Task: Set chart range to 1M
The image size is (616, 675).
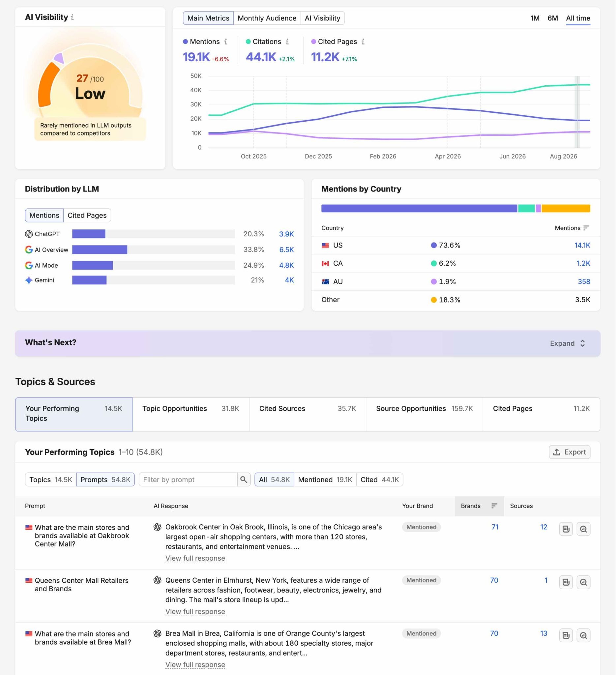Action: pyautogui.click(x=535, y=18)
